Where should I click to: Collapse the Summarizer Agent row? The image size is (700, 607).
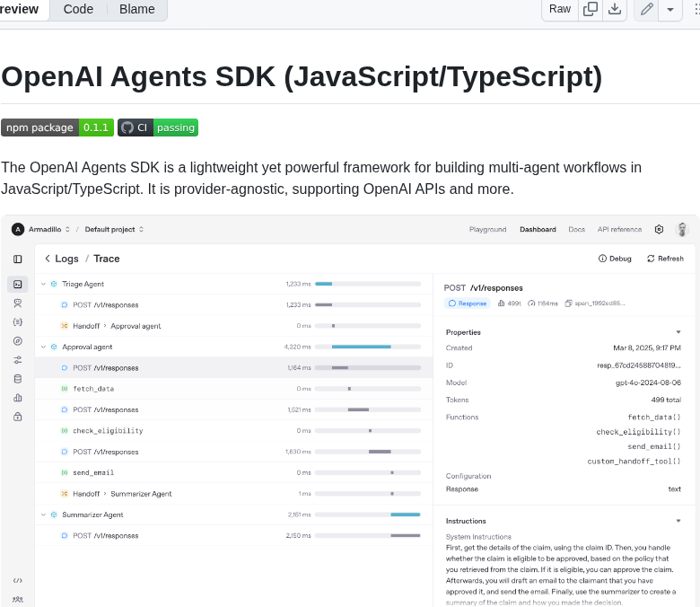tap(43, 515)
